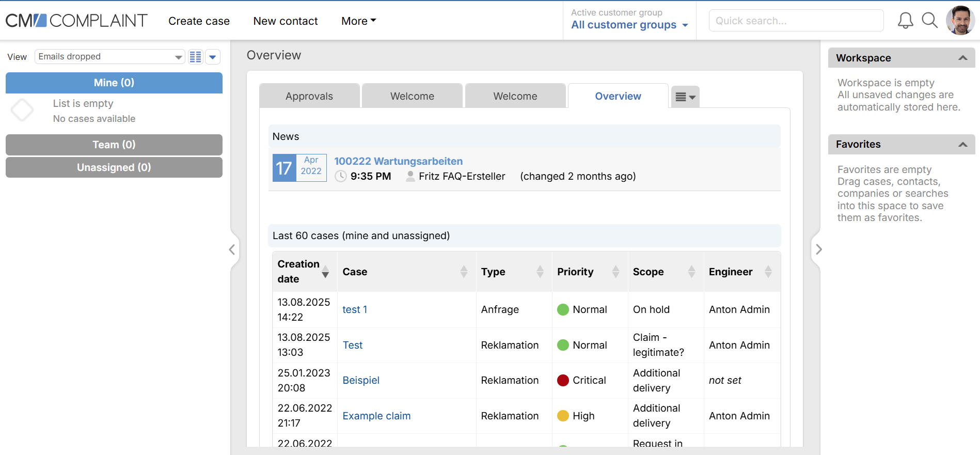Collapse the Workspace panel
This screenshot has height=455, width=980.
click(x=963, y=58)
